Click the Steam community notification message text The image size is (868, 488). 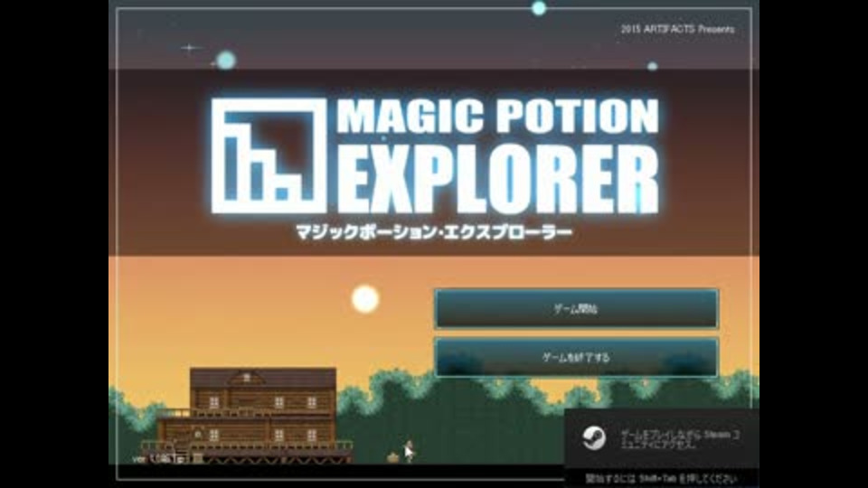(x=679, y=439)
